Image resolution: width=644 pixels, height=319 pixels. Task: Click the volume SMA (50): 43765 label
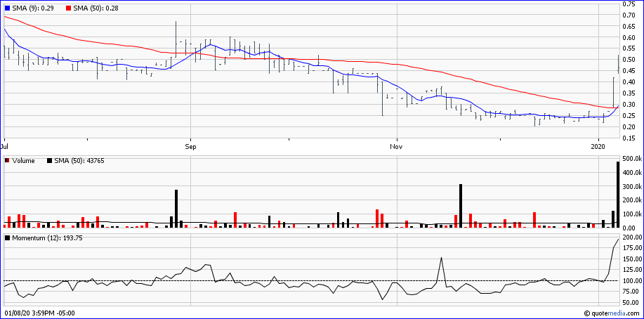coord(79,161)
